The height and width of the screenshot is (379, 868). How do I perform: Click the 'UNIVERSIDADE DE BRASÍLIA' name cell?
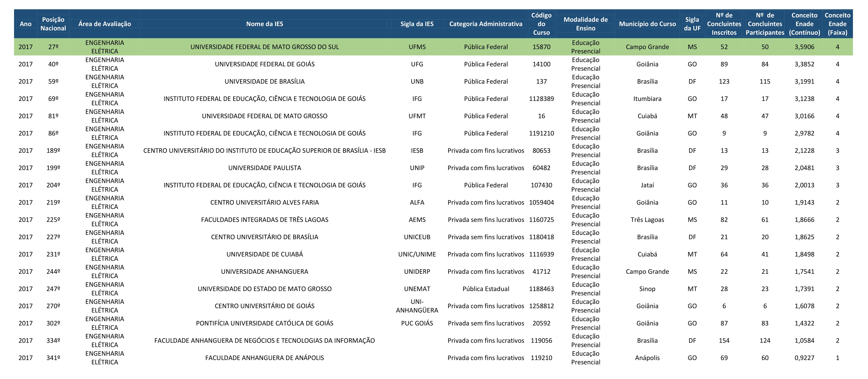point(265,81)
